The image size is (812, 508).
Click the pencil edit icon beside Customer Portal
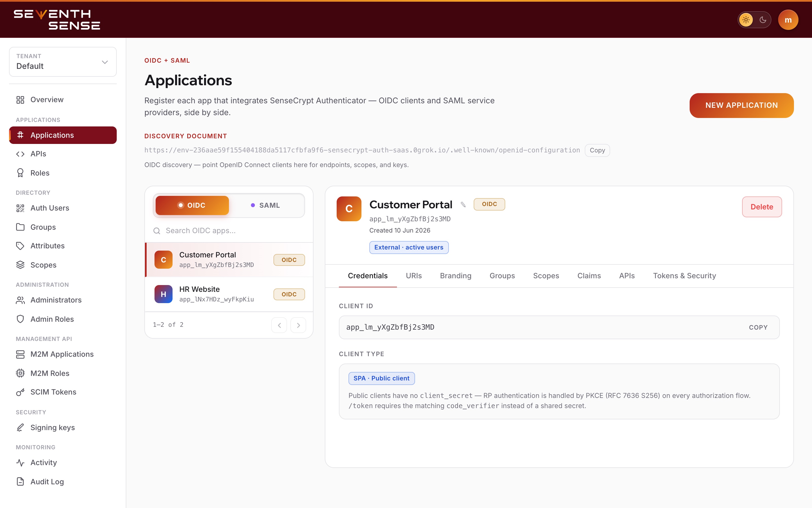point(463,205)
